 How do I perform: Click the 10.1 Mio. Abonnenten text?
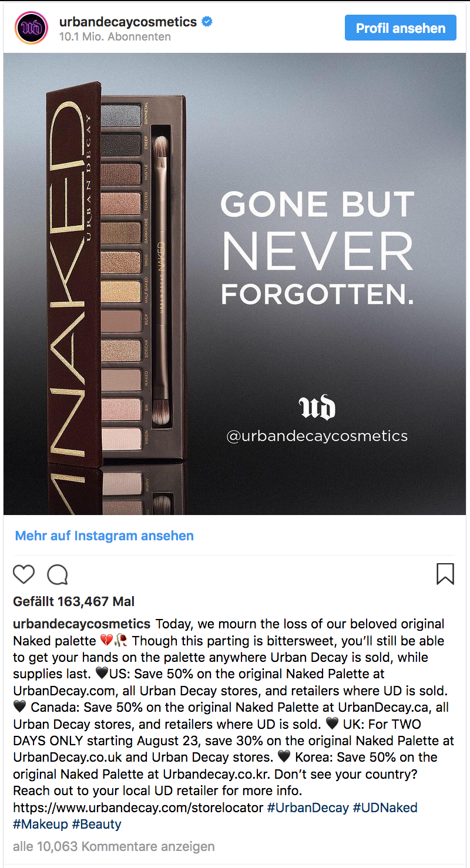click(115, 36)
